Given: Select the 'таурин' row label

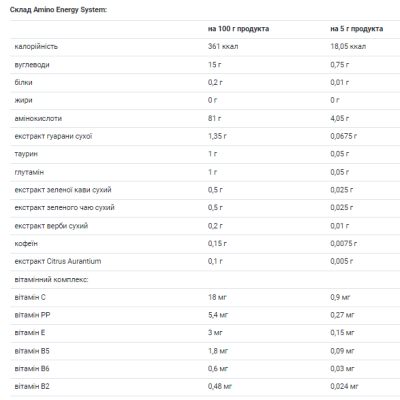Looking at the screenshot, I should pos(26,154).
